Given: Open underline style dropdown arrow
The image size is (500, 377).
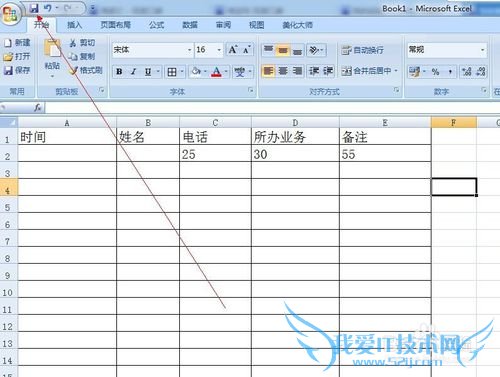Looking at the screenshot, I should pos(158,71).
